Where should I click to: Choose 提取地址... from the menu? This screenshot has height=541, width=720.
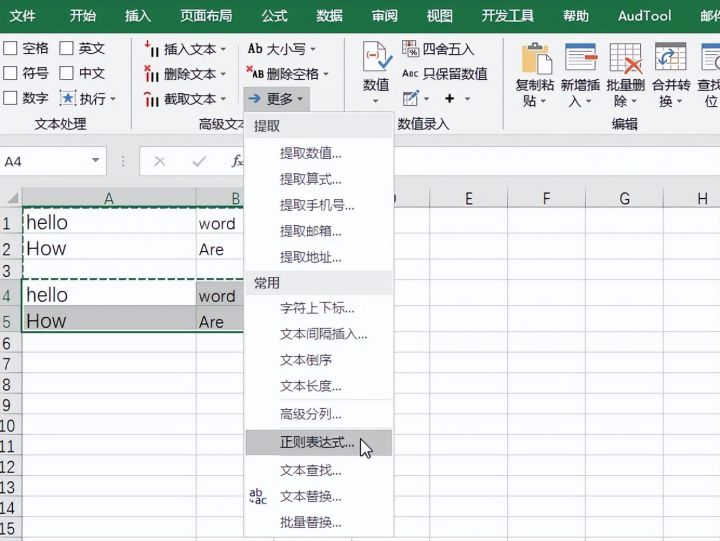click(319, 257)
